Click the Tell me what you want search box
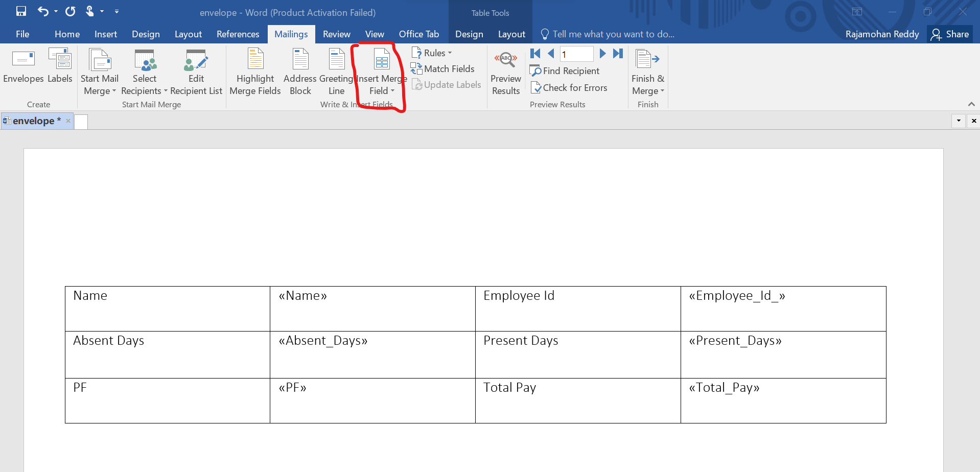This screenshot has width=980, height=472. pos(608,34)
